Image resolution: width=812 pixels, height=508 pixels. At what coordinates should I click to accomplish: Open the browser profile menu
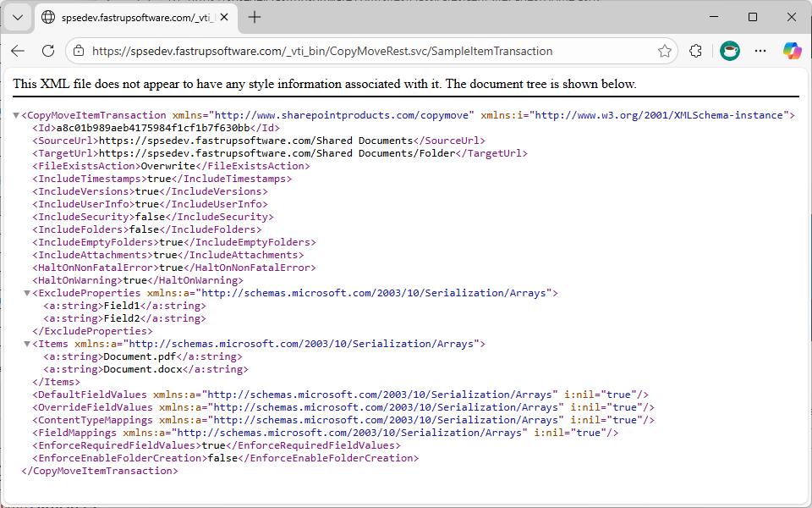pyautogui.click(x=729, y=51)
